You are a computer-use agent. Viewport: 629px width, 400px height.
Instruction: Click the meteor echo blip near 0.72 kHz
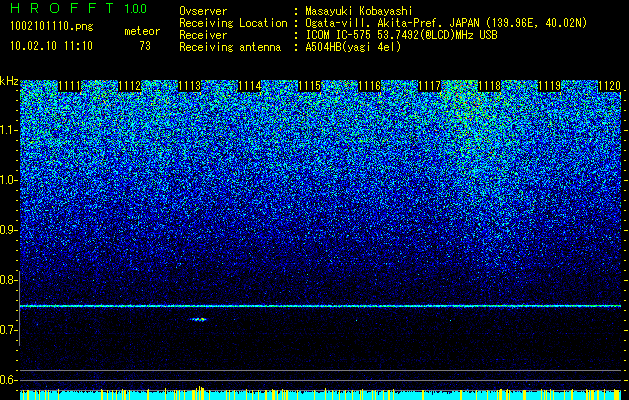point(199,320)
